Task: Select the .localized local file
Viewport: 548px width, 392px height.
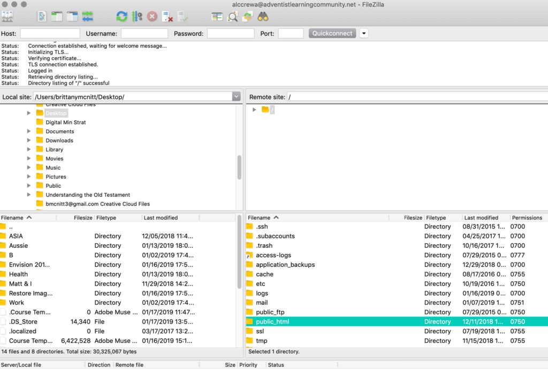Action: pyautogui.click(x=22, y=331)
